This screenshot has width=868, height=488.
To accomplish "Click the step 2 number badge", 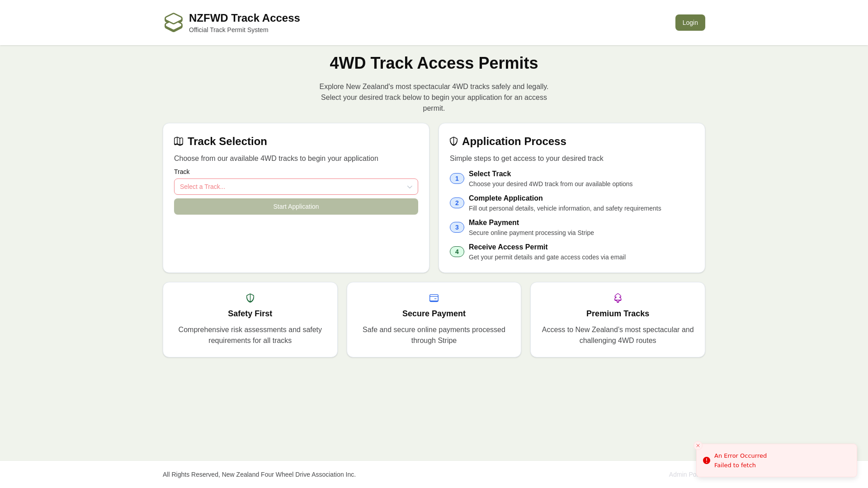I will [457, 203].
